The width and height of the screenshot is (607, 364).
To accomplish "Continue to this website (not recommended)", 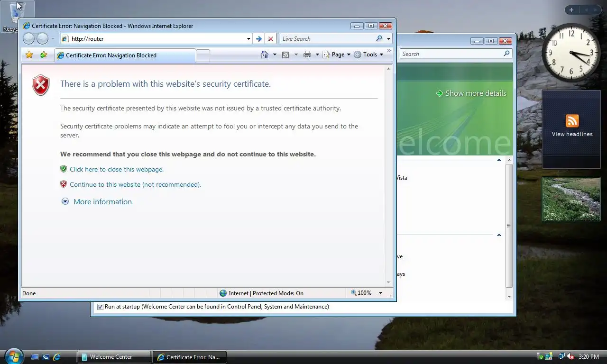I will 135,184.
